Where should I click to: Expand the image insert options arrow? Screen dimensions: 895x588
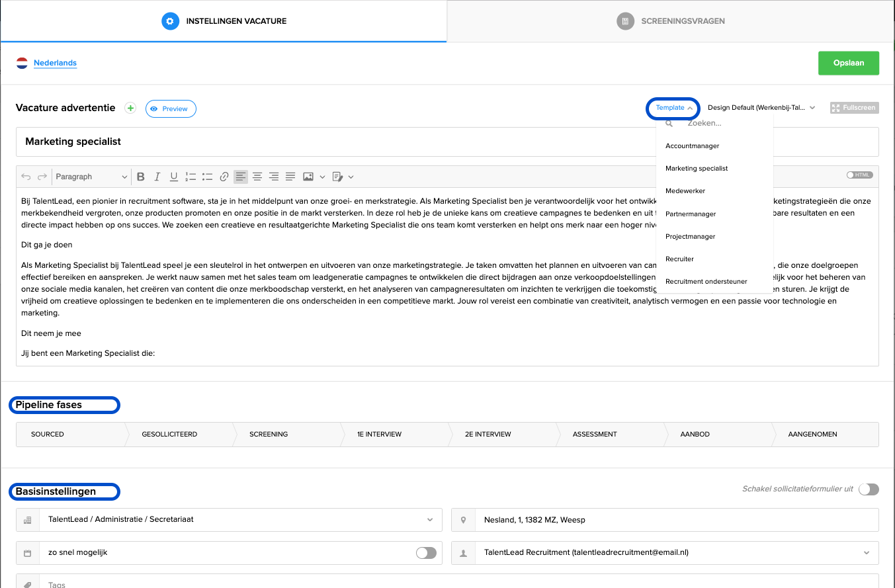[x=323, y=177]
